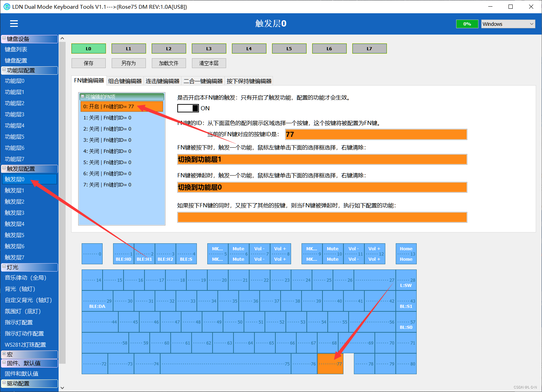The width and height of the screenshot is (542, 392).
Task: Click the 切换到功能层1 press-function field
Action: click(x=322, y=160)
